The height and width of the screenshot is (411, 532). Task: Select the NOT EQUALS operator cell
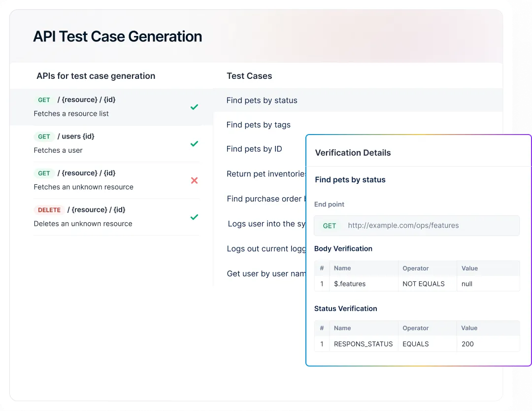click(423, 284)
